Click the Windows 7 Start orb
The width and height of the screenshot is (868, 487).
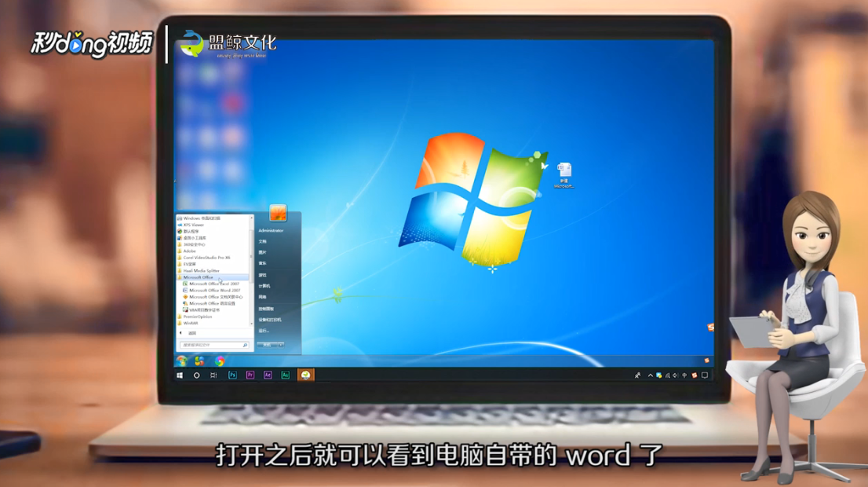(x=181, y=361)
